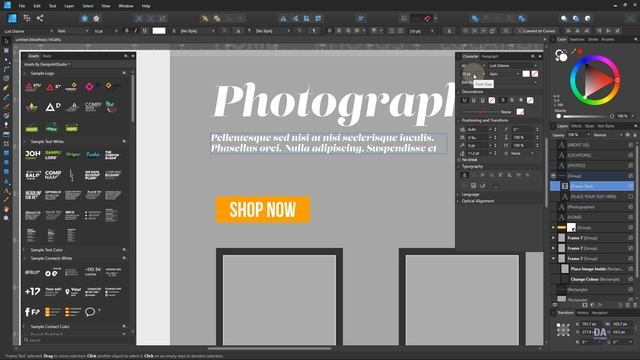Collapse the Sample Text White section
This screenshot has width=640, height=360.
tap(24, 142)
